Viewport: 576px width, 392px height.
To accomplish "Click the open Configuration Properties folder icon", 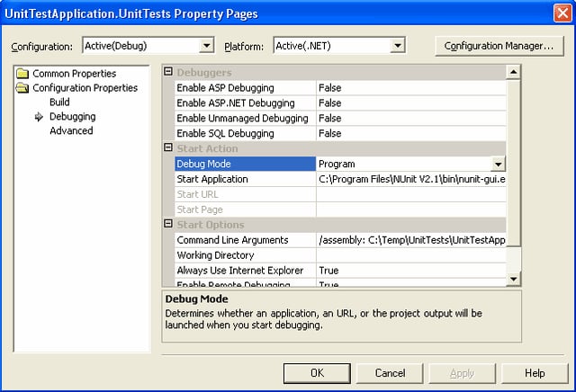I will (x=22, y=88).
